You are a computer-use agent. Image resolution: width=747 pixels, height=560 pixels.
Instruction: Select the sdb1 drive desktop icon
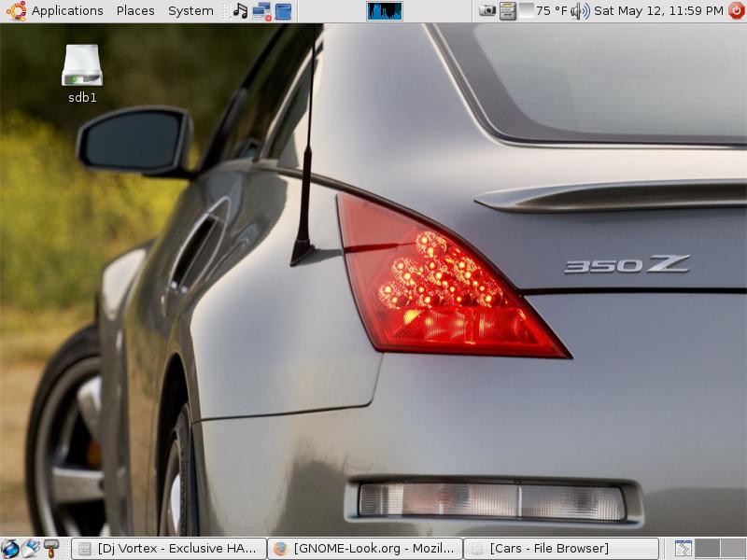click(82, 65)
